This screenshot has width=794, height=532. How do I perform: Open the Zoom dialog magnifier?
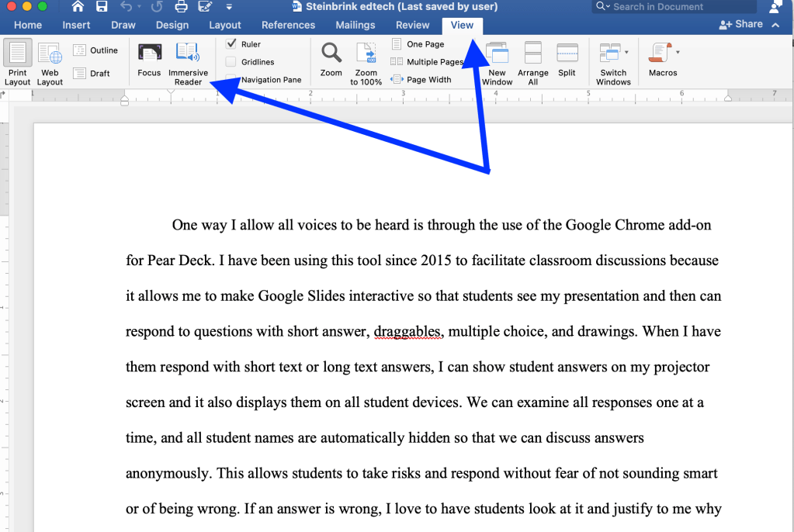click(x=331, y=54)
